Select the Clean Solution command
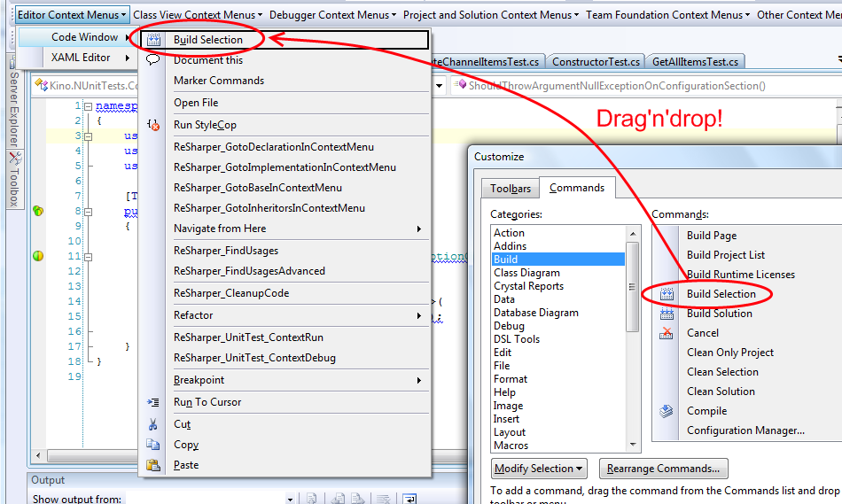Image resolution: width=842 pixels, height=504 pixels. pyautogui.click(x=721, y=392)
